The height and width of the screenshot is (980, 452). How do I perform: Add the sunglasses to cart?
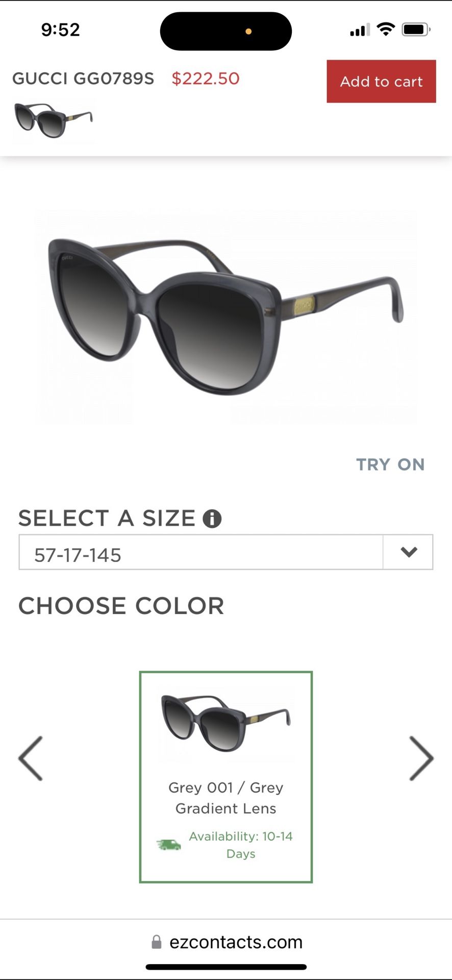pyautogui.click(x=381, y=81)
